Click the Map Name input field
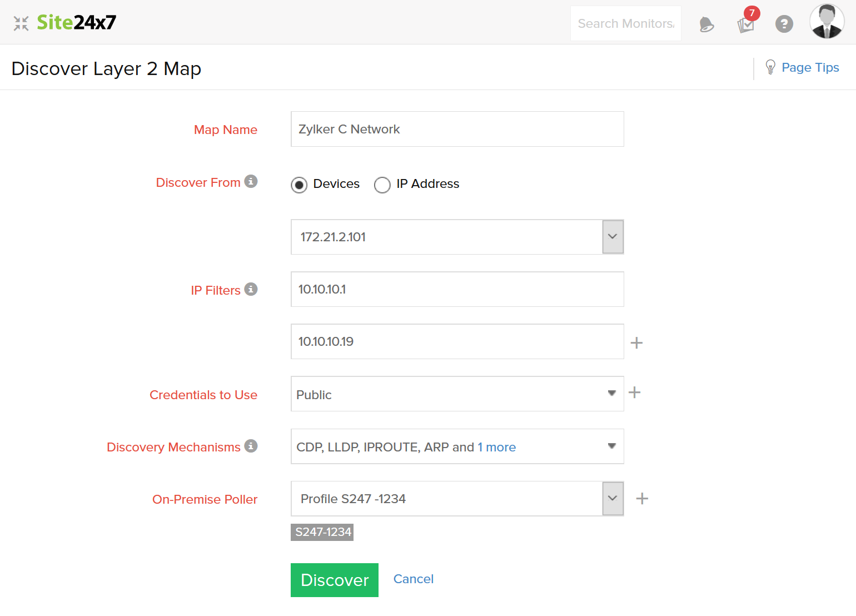Screen dimensions: 856x616 pyautogui.click(x=457, y=129)
